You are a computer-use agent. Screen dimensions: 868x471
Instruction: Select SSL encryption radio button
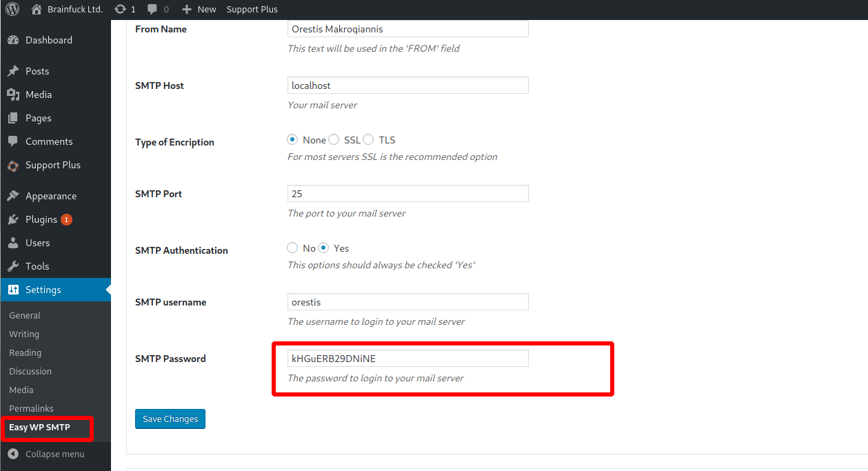(334, 139)
